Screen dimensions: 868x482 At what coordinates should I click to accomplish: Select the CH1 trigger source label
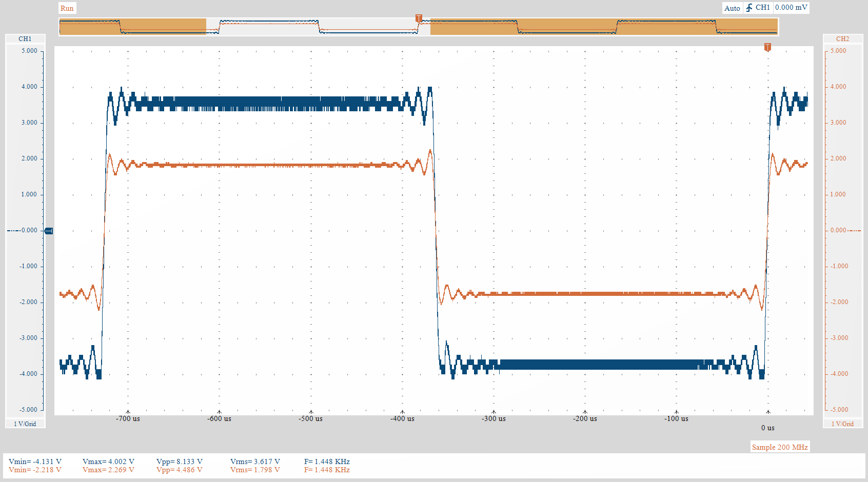coord(762,8)
